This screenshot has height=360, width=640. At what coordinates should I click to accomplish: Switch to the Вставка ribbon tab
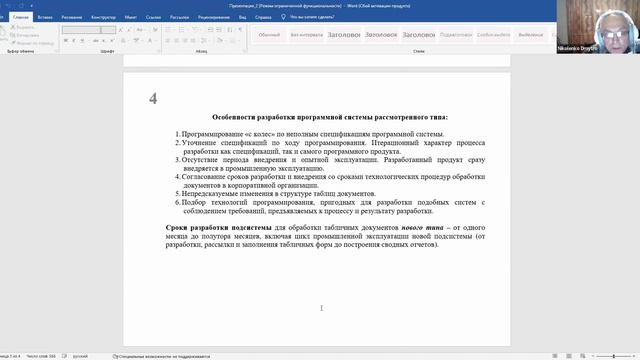click(x=45, y=17)
